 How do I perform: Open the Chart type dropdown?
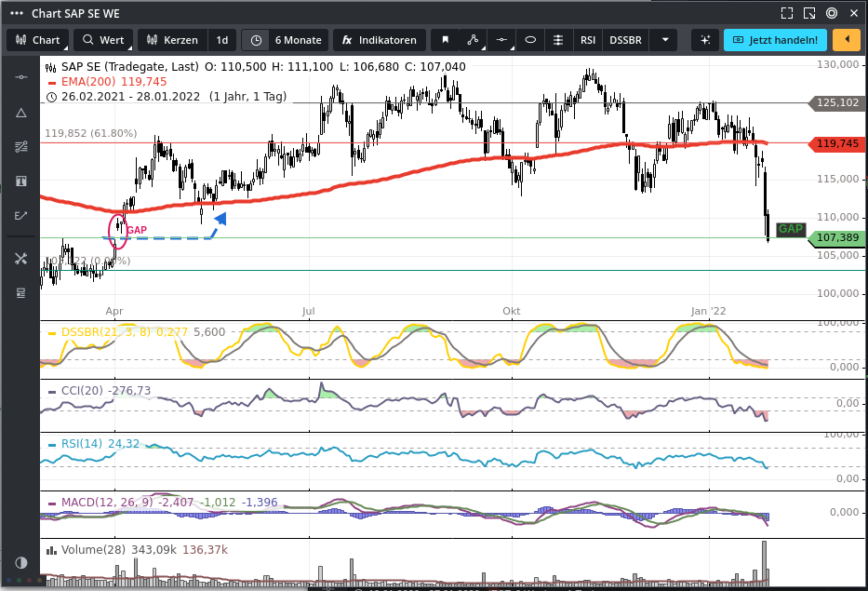pos(37,41)
